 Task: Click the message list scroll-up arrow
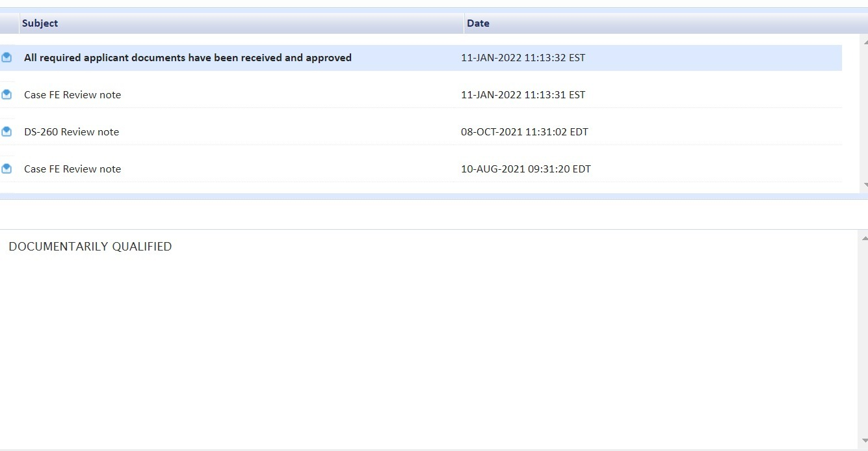click(x=864, y=42)
